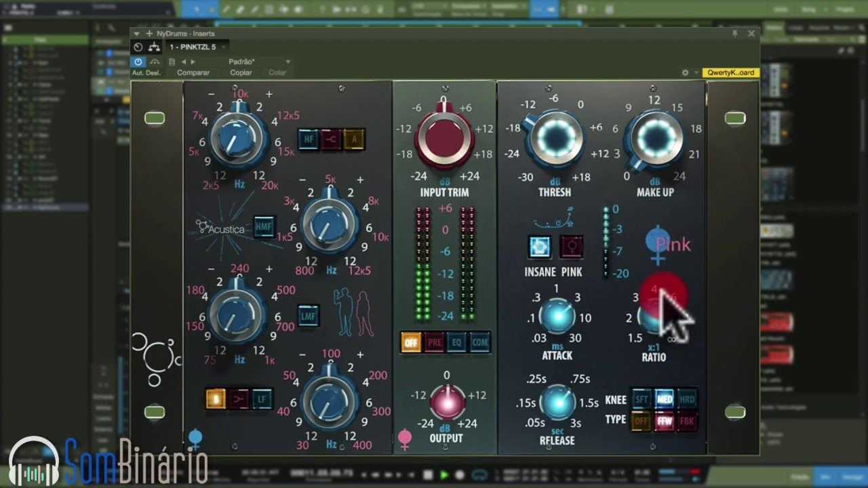Click the pink OUTPUT knob
The width and height of the screenshot is (868, 488).
[448, 403]
